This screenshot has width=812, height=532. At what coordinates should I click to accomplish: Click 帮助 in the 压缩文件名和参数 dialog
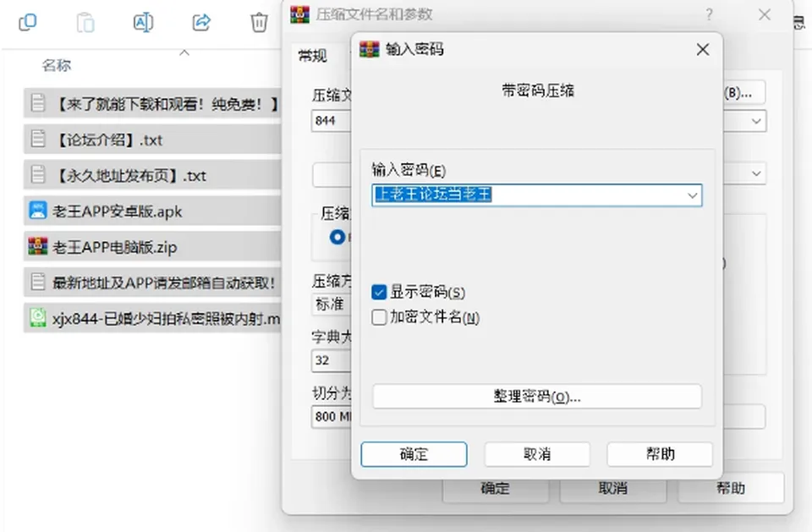(x=731, y=488)
